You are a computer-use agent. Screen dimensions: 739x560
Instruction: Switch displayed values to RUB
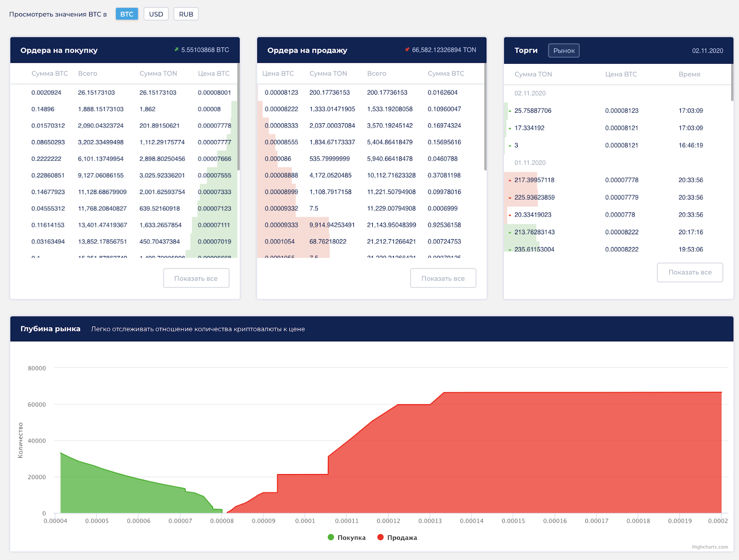click(x=186, y=14)
